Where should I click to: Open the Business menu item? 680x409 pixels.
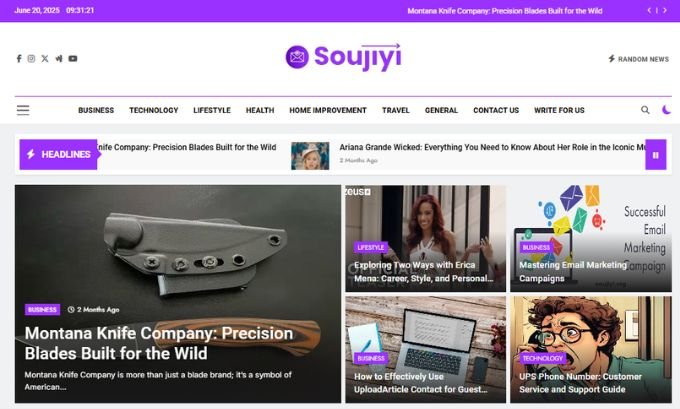point(96,110)
